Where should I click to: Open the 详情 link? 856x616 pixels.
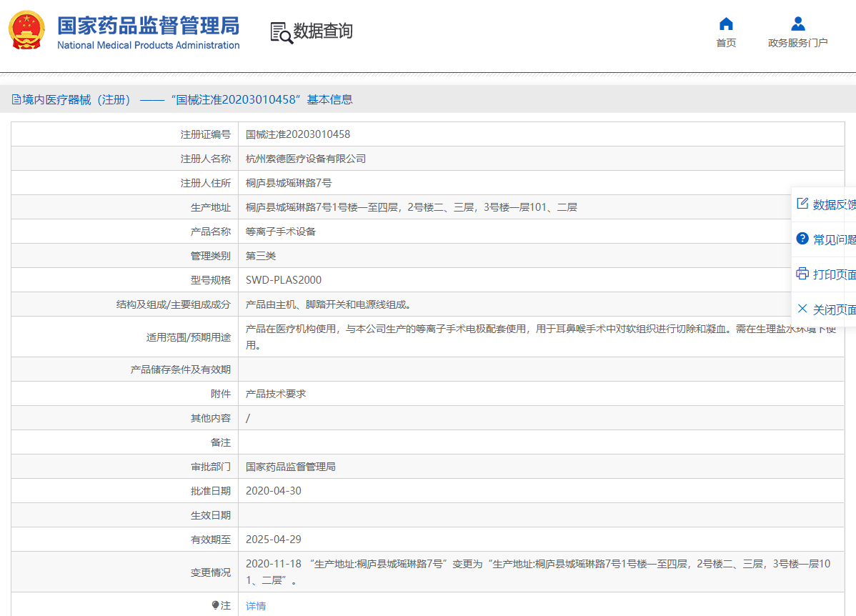pyautogui.click(x=256, y=605)
